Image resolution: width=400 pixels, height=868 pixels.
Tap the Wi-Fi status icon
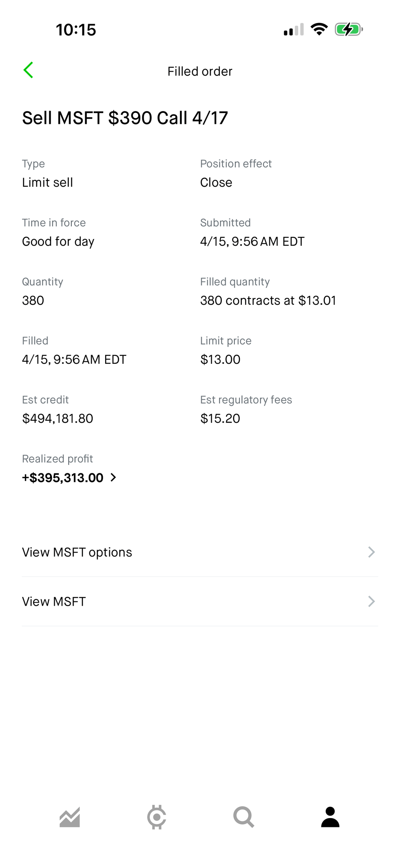pyautogui.click(x=319, y=29)
